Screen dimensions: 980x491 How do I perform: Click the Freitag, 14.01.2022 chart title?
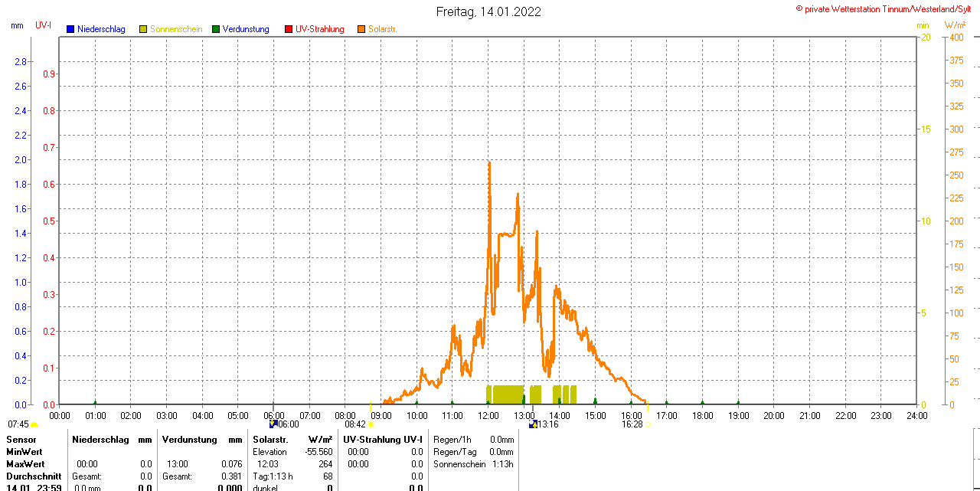click(x=488, y=11)
